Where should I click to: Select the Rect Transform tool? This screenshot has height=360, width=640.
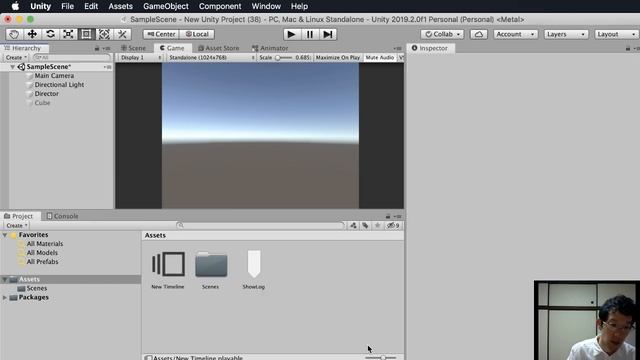86,34
